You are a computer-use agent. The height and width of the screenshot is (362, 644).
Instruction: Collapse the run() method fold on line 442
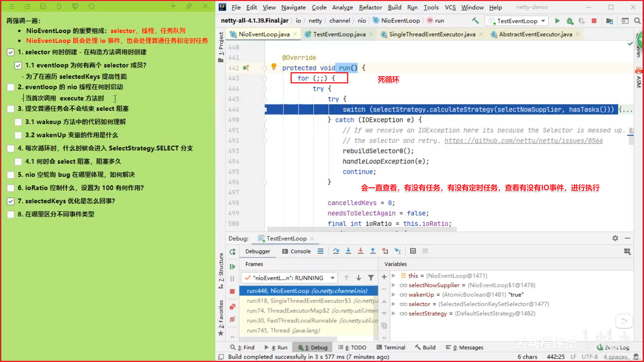(x=264, y=68)
